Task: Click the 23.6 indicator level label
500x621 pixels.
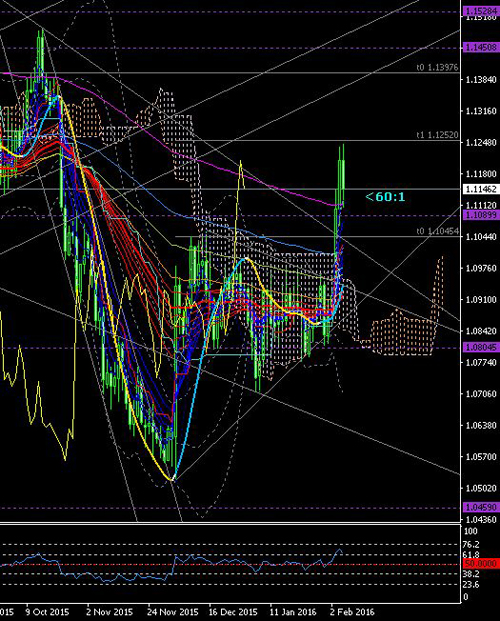Action: (471, 585)
